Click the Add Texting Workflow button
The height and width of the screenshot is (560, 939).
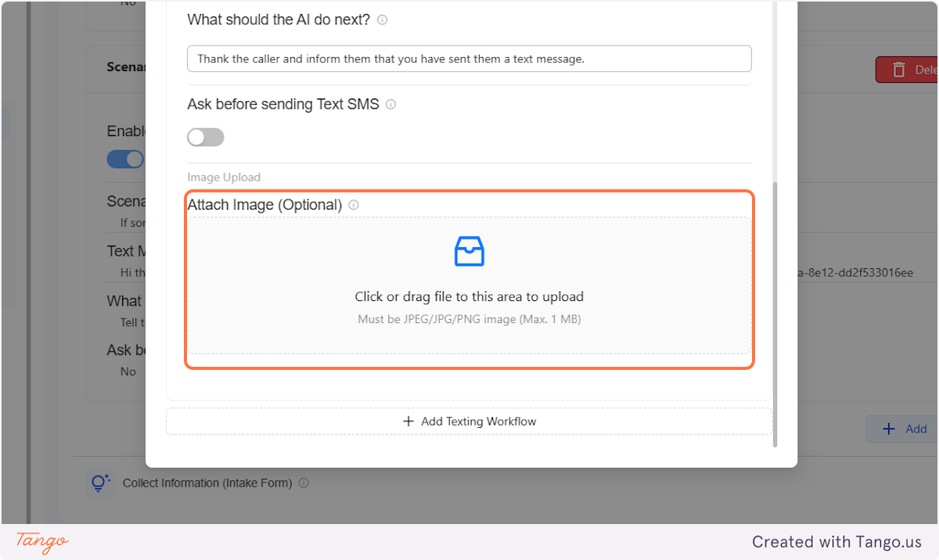[x=469, y=422]
